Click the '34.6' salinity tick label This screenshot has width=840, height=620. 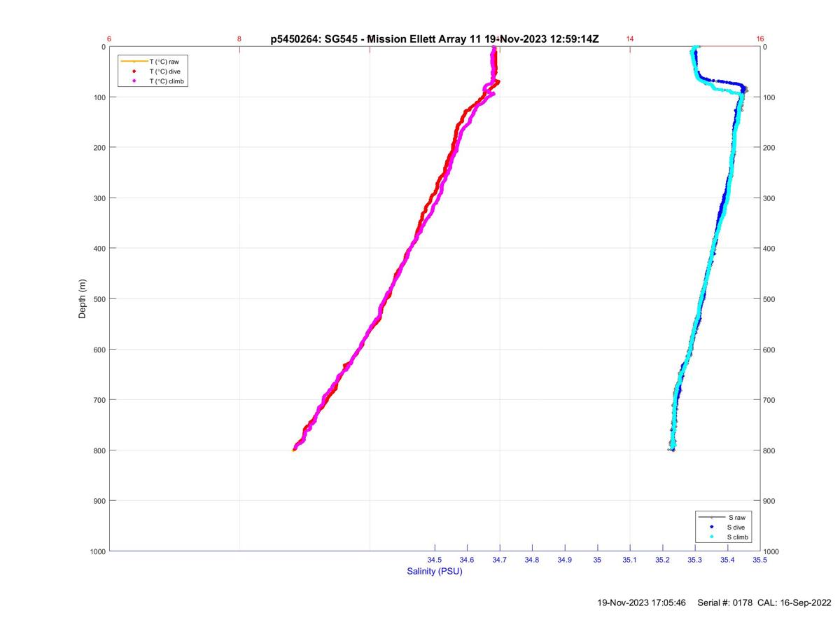(x=467, y=560)
